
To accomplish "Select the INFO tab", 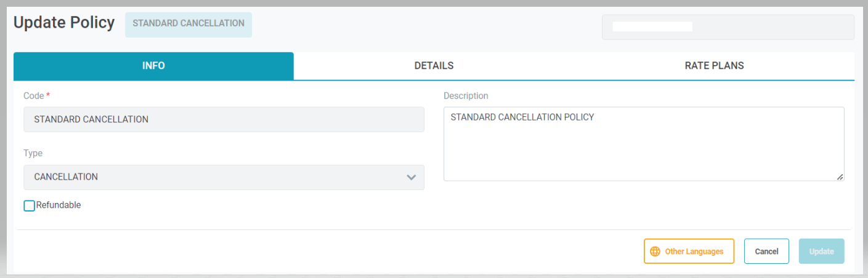I will tap(153, 66).
